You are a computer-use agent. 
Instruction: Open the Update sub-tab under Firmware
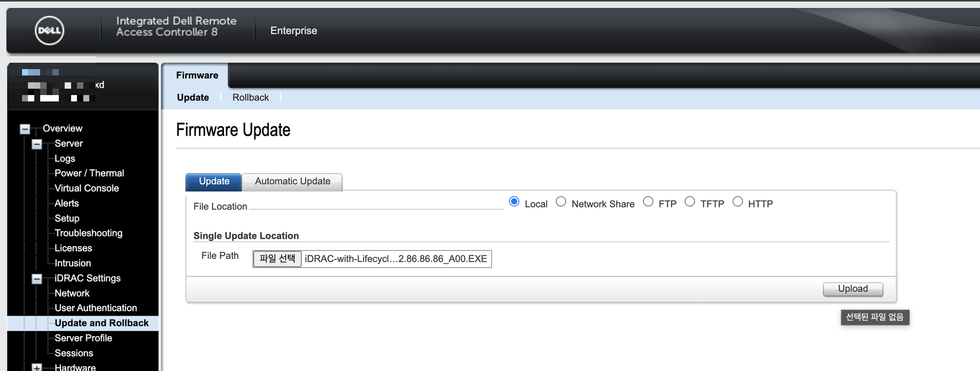click(x=193, y=98)
